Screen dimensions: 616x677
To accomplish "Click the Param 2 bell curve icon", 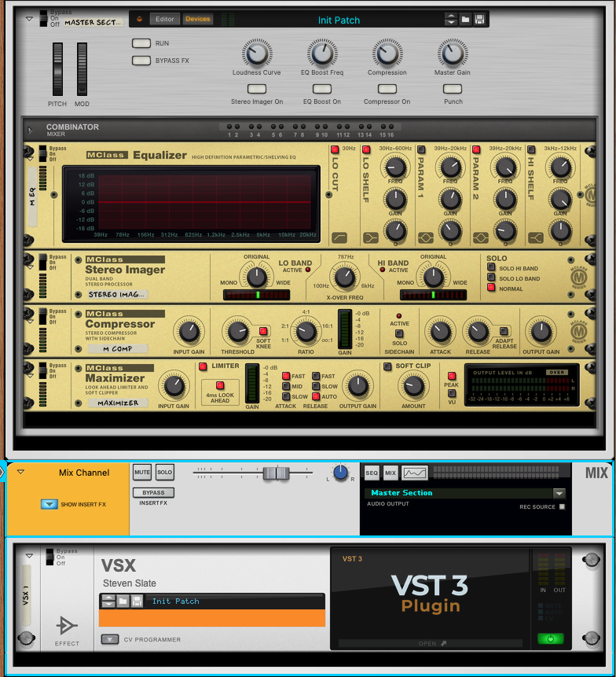I will point(481,238).
